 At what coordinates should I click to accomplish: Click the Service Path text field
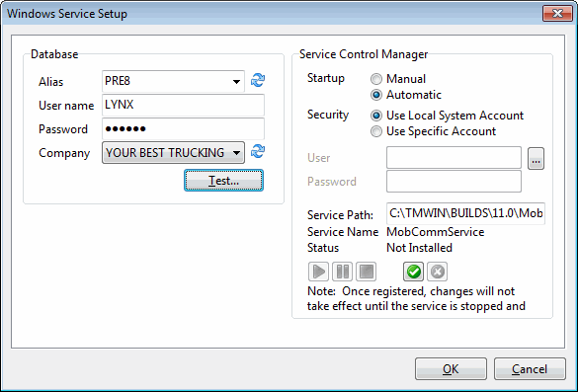465,213
